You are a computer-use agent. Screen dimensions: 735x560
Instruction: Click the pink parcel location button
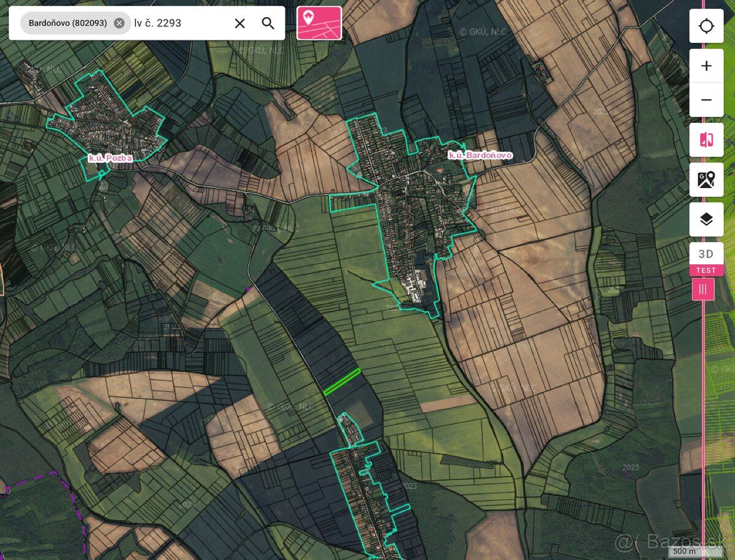[x=319, y=23]
